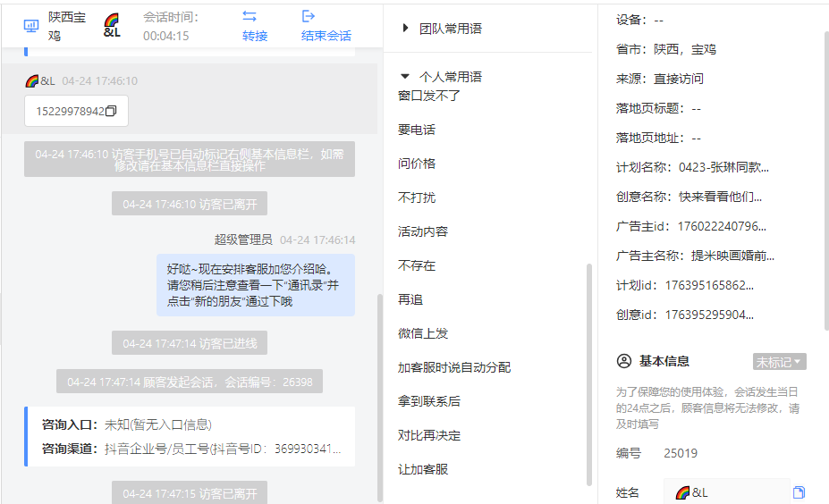The height and width of the screenshot is (504, 829).
Task: Click the 17:47:15 访客已离开 notice
Action: 190,493
